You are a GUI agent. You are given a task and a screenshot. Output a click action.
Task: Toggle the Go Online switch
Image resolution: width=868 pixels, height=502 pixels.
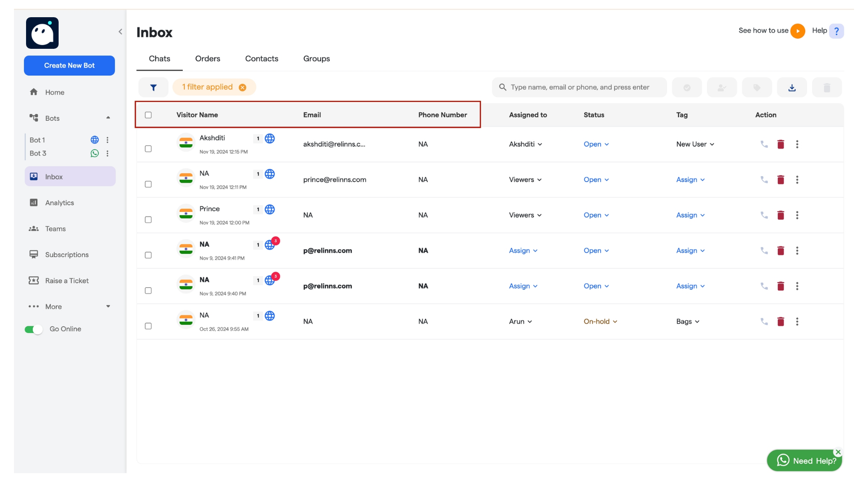33,330
